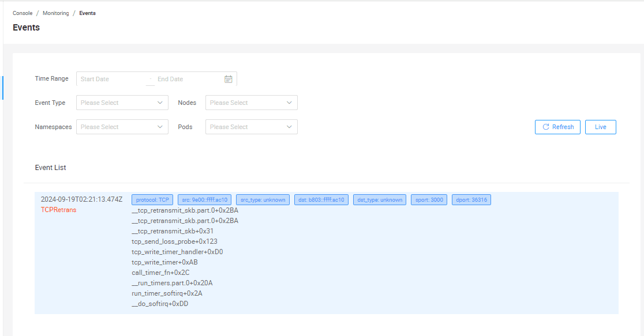Select the dst: b803::ffff:ac10 tag
Viewport: 644px width, 336px height.
pos(321,200)
